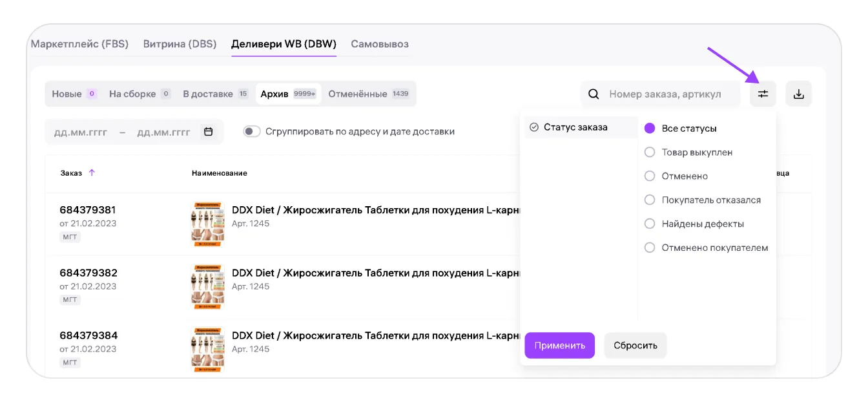Open product thumbnail for order 684379384

coord(208,350)
